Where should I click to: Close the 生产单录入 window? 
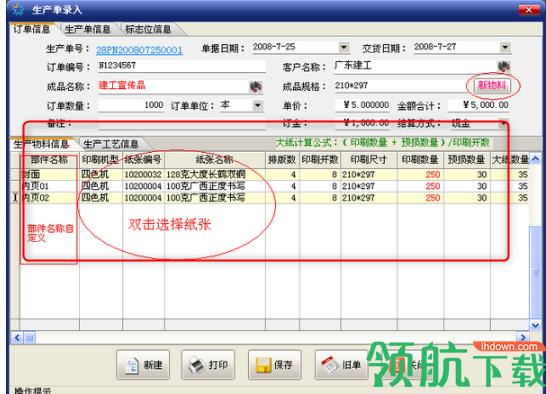coord(528,10)
